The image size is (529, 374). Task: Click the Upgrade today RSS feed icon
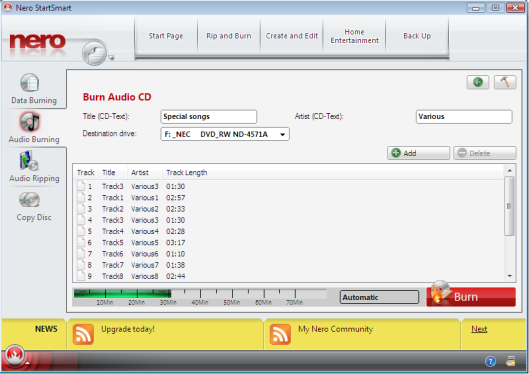(x=83, y=334)
